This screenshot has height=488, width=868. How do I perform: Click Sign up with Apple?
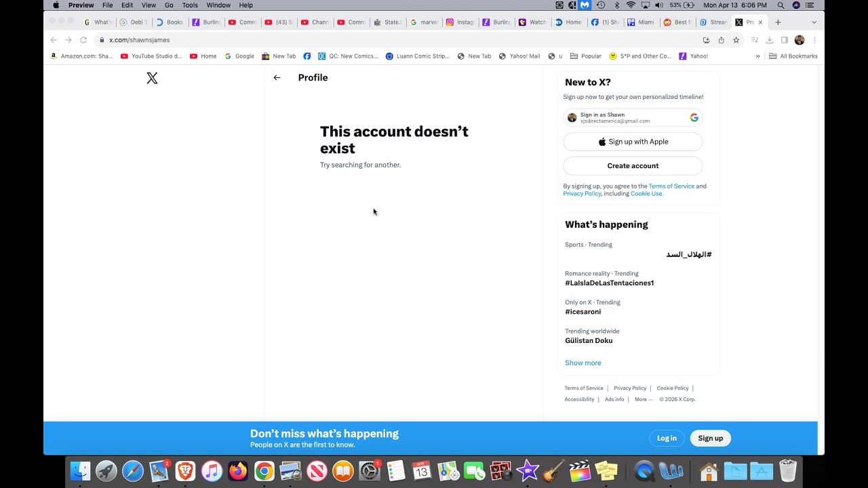point(633,142)
